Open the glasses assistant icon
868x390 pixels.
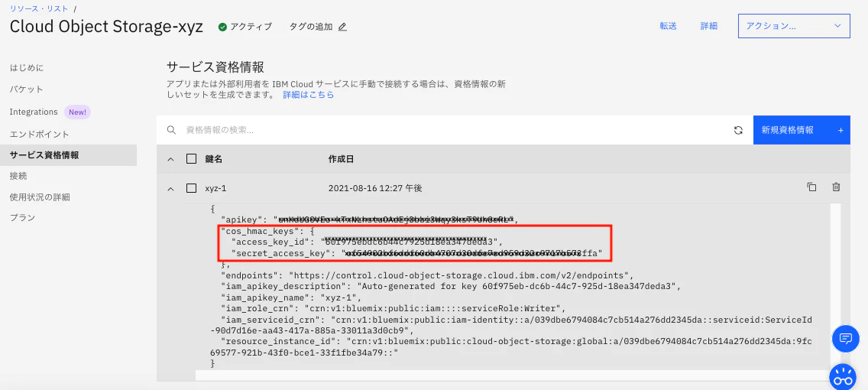tap(843, 378)
